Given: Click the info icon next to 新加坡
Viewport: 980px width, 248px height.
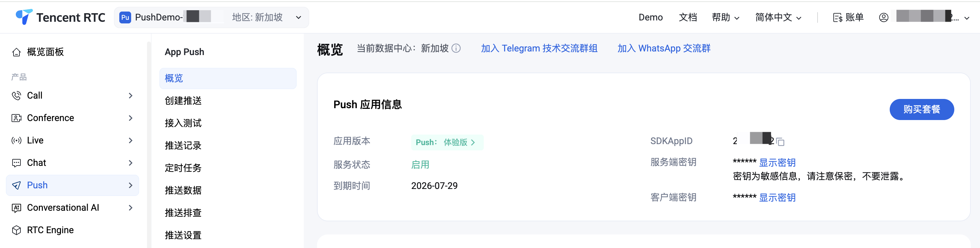Looking at the screenshot, I should [x=456, y=48].
